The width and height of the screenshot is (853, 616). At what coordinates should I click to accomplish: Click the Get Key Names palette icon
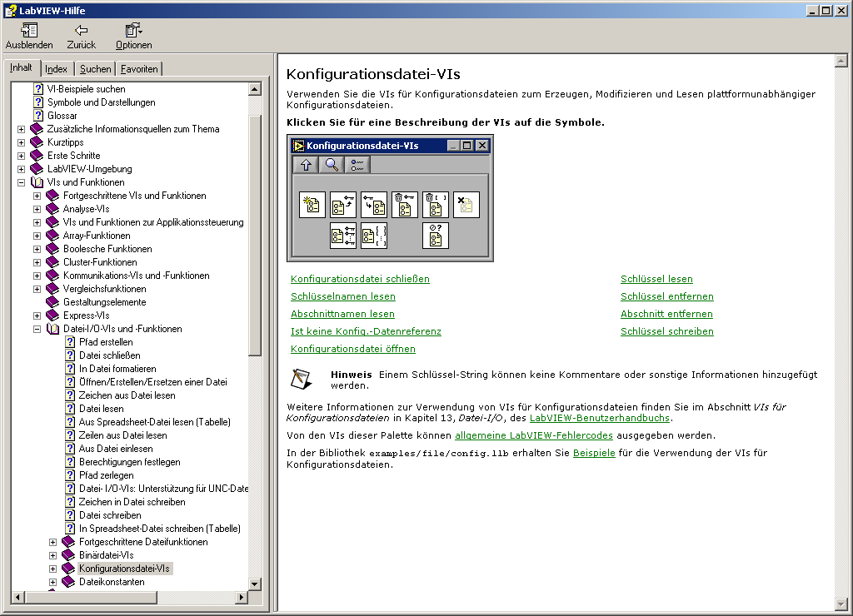pyautogui.click(x=343, y=236)
